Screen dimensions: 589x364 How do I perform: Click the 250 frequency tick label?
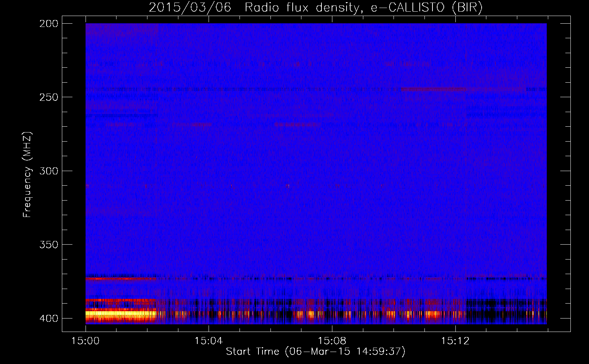coord(49,97)
